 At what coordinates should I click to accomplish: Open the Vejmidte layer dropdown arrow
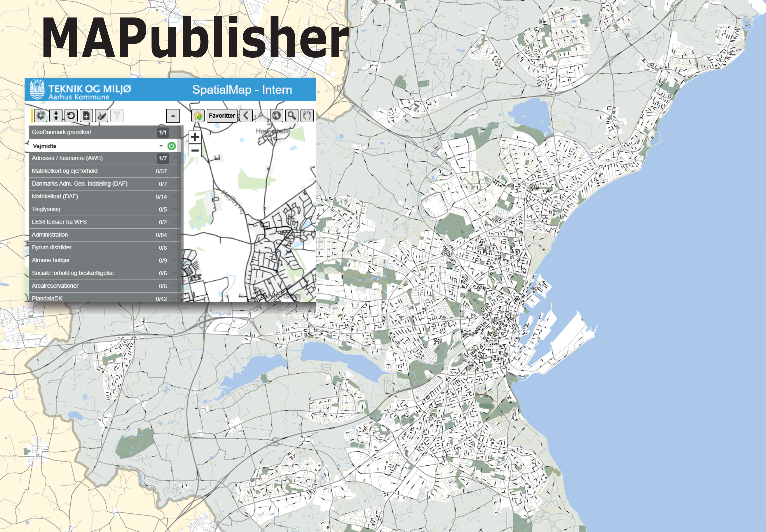point(161,146)
